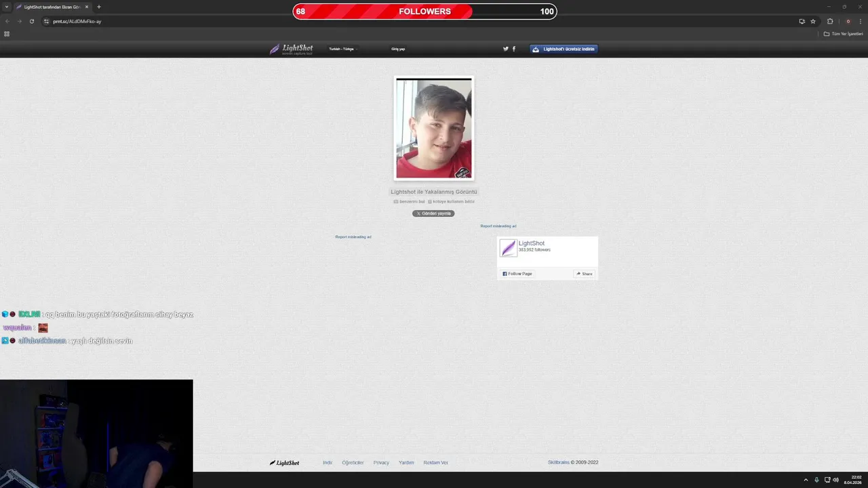Image resolution: width=868 pixels, height=488 pixels.
Task: Click the LightShot logo in header
Action: point(292,49)
